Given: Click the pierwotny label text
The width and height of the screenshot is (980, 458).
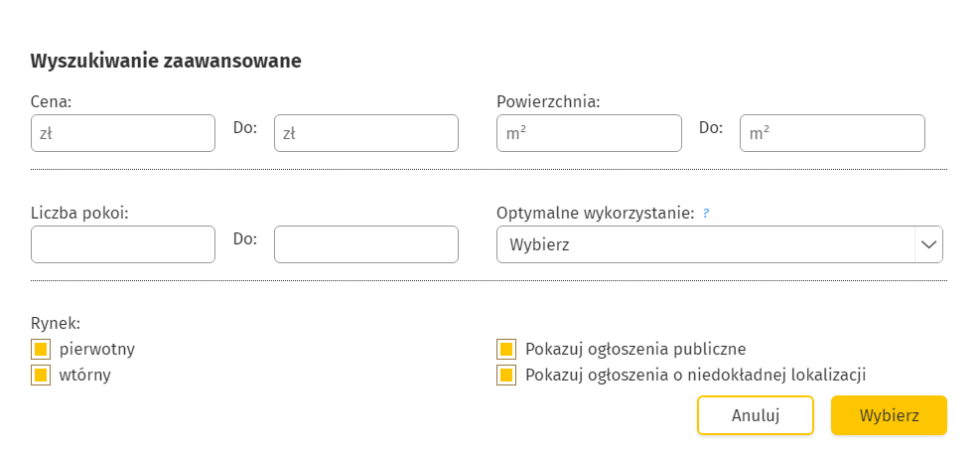Looking at the screenshot, I should (x=97, y=349).
